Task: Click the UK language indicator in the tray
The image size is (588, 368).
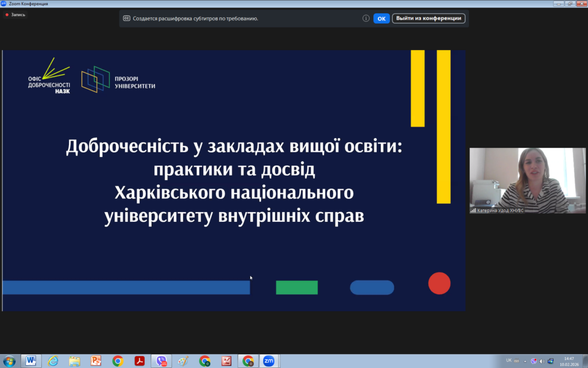Action: (x=509, y=361)
